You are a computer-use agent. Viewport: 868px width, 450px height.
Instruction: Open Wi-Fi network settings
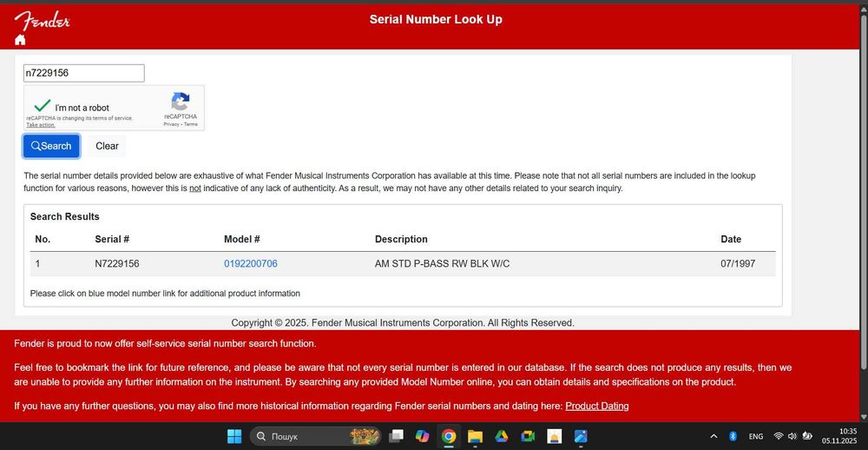(779, 437)
